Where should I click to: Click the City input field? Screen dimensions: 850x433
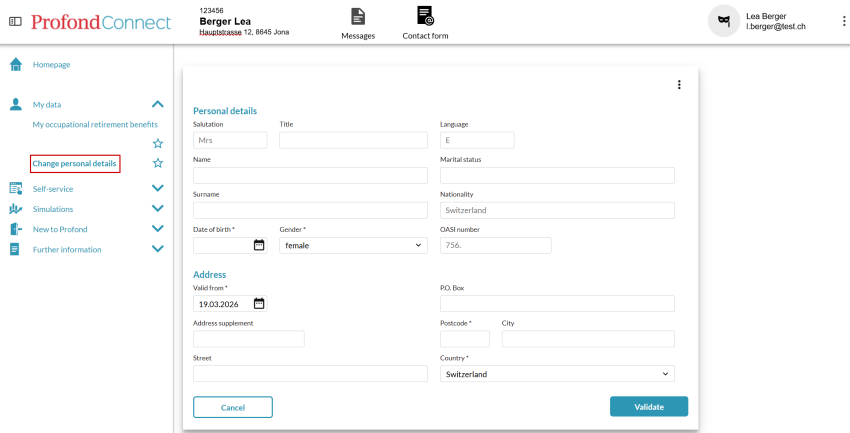pos(588,339)
